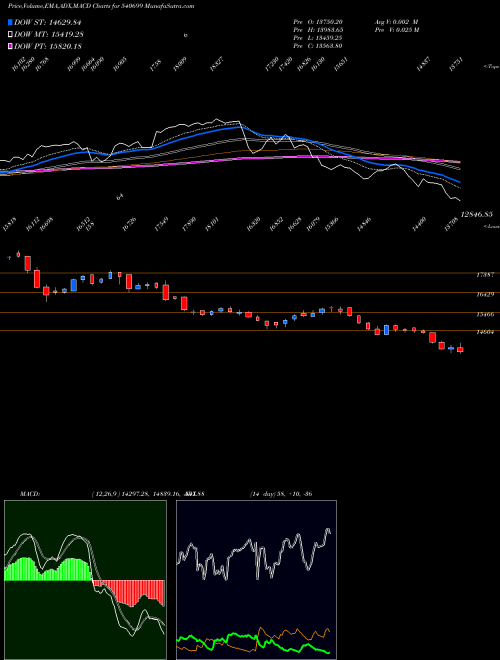
Task: Select the DOW ST: 14629.84 label
Action: (48, 23)
